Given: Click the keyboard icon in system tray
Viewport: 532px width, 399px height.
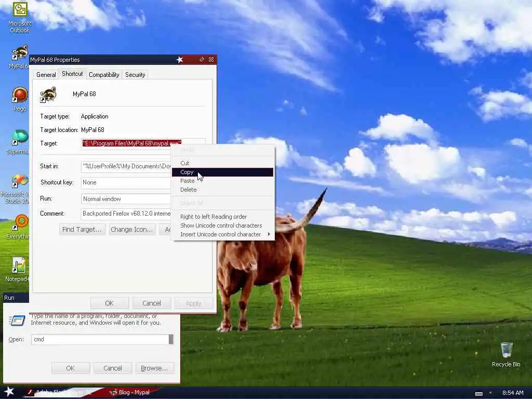Looking at the screenshot, I should (478, 394).
